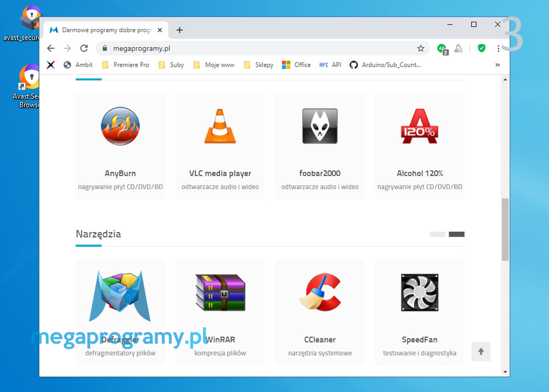Screen dimensions: 549x392
Task: Expand the Moje www bookmark folder
Action: (x=214, y=65)
